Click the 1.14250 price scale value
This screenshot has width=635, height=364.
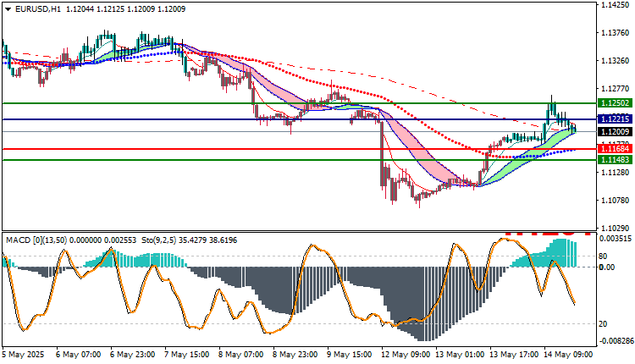(616, 5)
